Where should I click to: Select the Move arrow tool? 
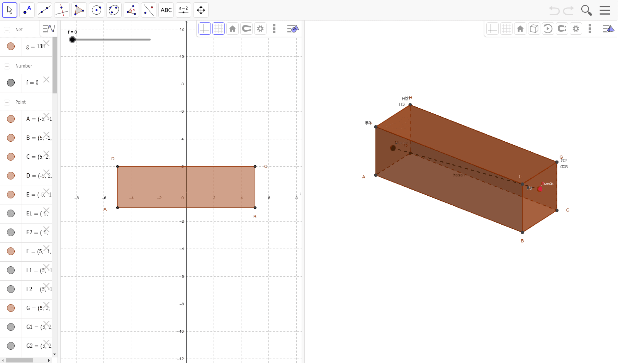coord(10,10)
